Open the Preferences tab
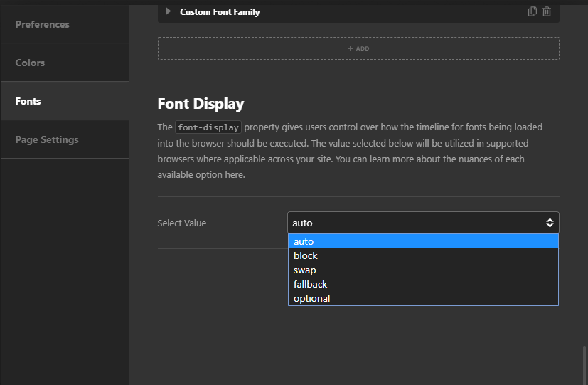 (x=43, y=24)
